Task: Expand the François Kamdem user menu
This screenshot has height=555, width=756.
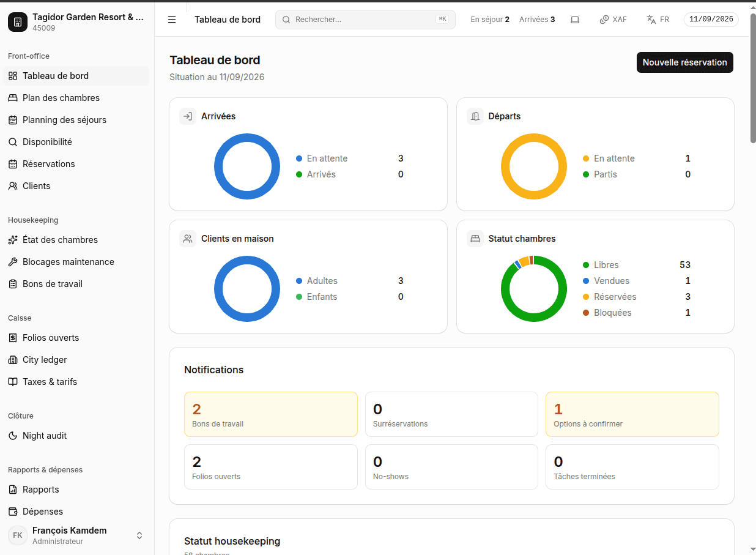Action: click(77, 535)
